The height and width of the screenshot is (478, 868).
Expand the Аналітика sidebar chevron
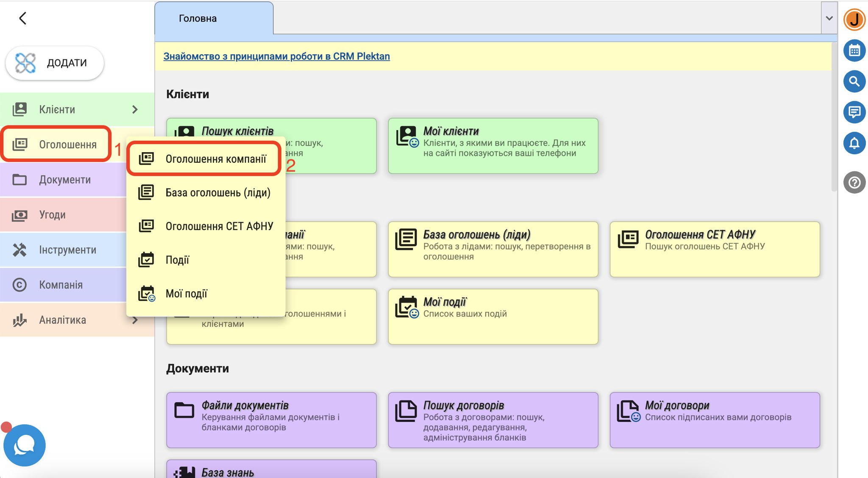click(135, 320)
